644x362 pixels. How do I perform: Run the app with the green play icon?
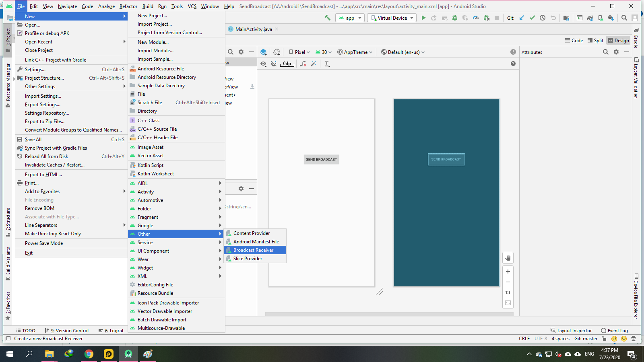423,18
